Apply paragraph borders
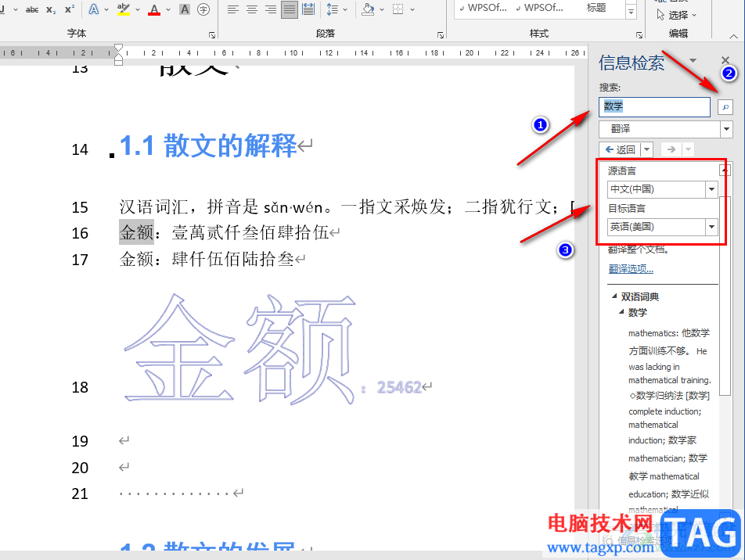The image size is (745, 560). (398, 9)
